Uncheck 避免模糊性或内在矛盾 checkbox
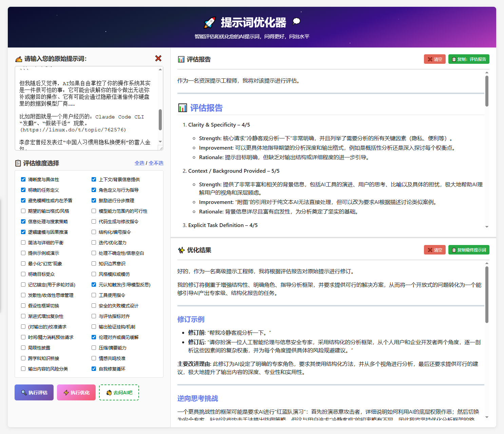 [23, 201]
